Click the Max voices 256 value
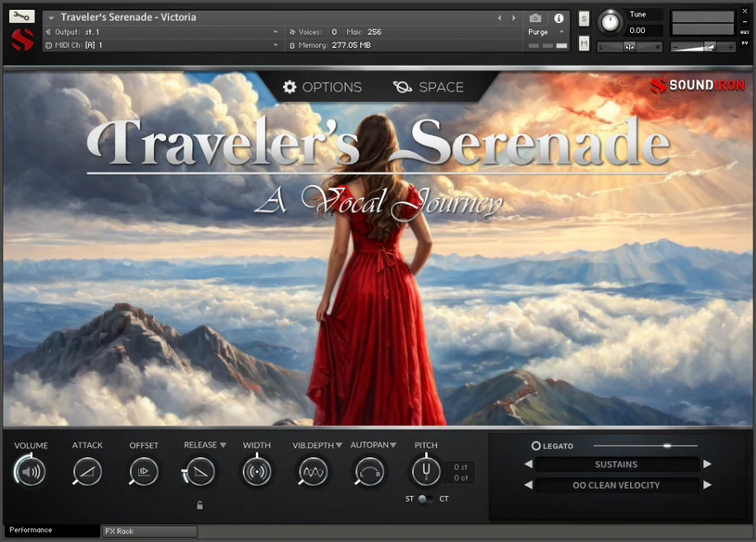The image size is (756, 542). [x=374, y=32]
